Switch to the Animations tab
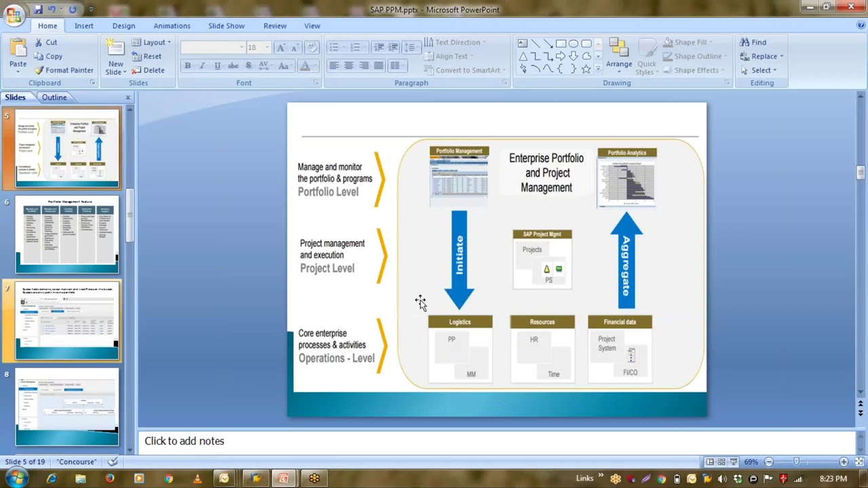868x488 pixels. 172,26
